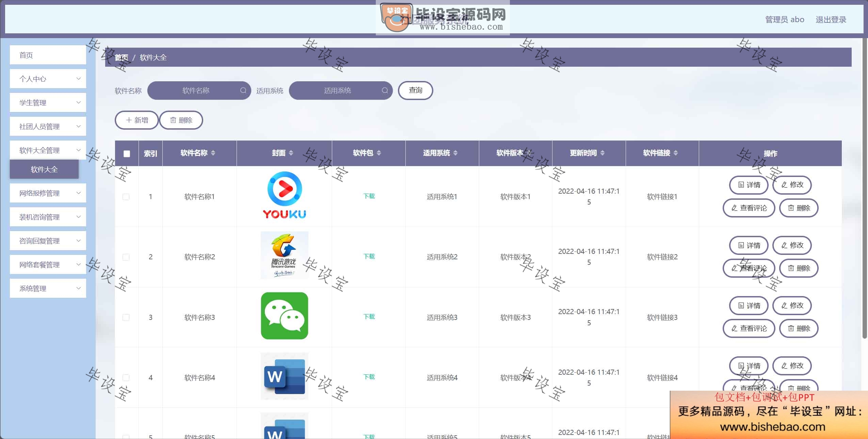Select 软件大全 submenu item
868x439 pixels.
pyautogui.click(x=44, y=169)
